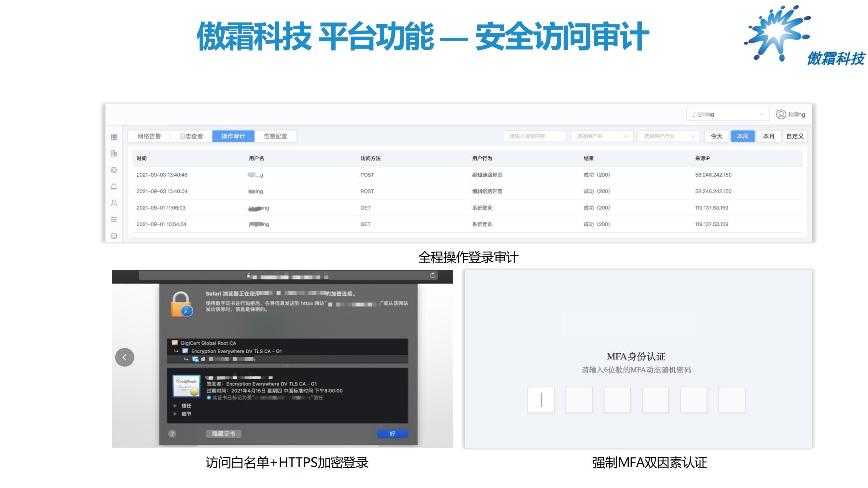Viewport: 868px width, 488px height.
Task: Click the blue 好 button
Action: click(x=392, y=434)
